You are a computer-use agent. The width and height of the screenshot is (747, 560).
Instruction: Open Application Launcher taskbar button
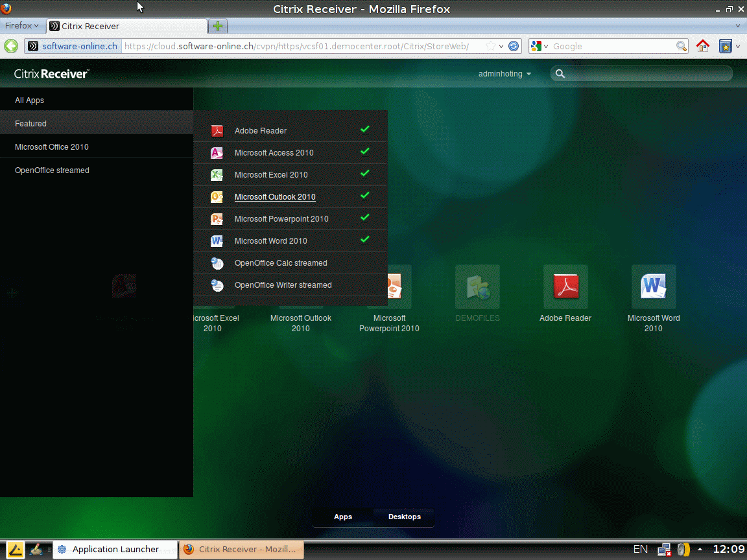pos(115,550)
